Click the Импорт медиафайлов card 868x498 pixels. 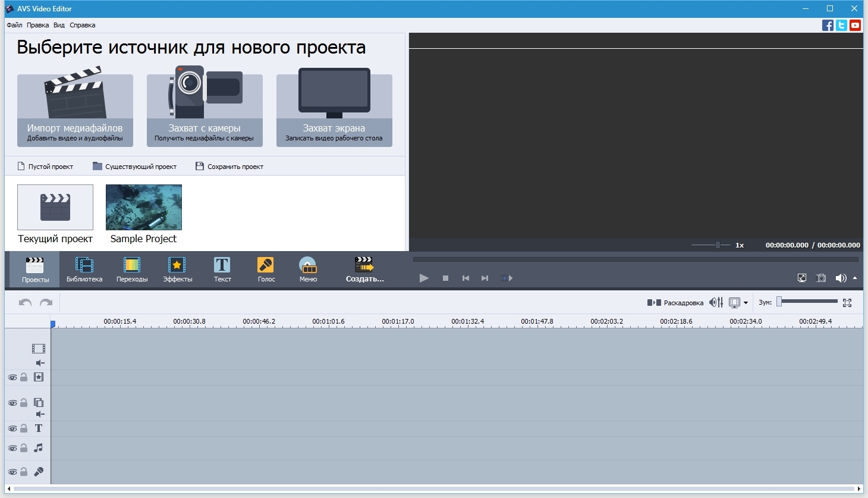[75, 110]
